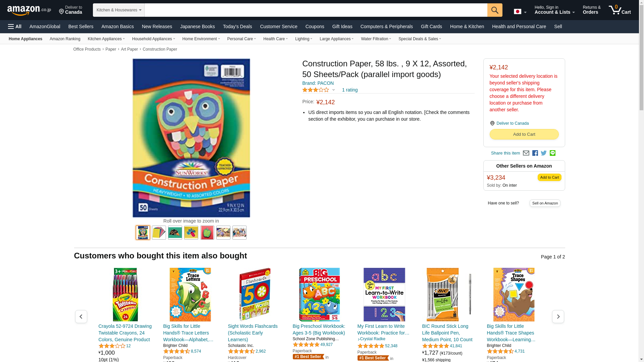Open Today's Deals in navigation bar
The image size is (644, 362).
(237, 26)
